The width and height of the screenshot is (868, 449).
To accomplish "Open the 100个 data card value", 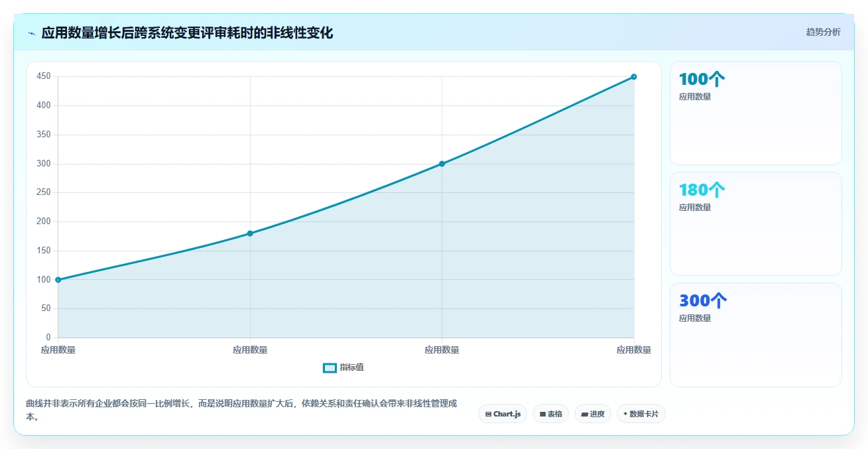I will pos(702,80).
